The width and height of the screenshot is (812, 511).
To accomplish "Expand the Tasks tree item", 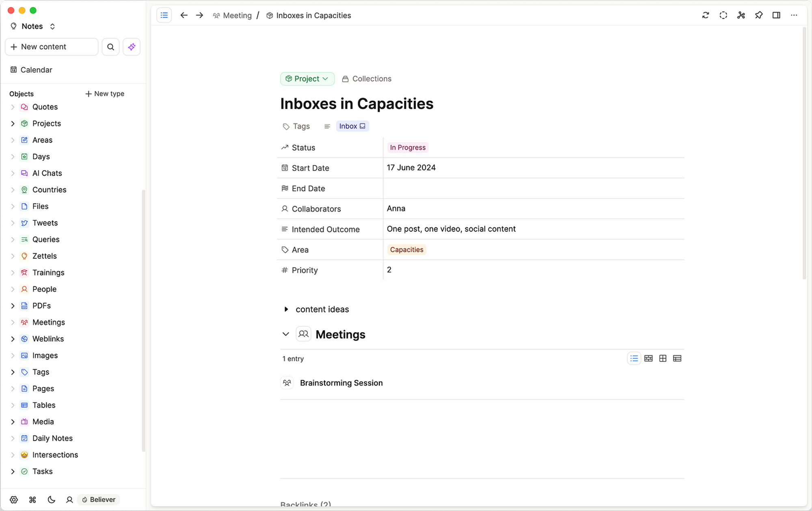I will pyautogui.click(x=13, y=472).
